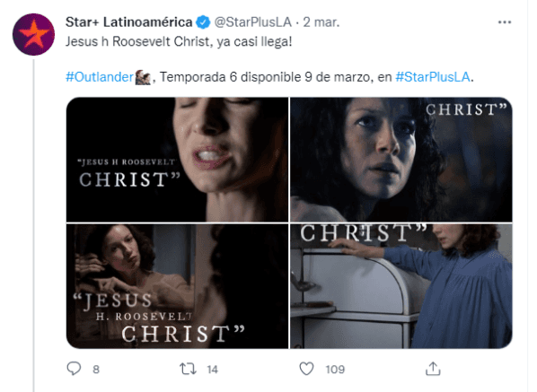The width and height of the screenshot is (537, 392).
Task: Open the #StarPlusLA hashtag link
Action: [433, 77]
